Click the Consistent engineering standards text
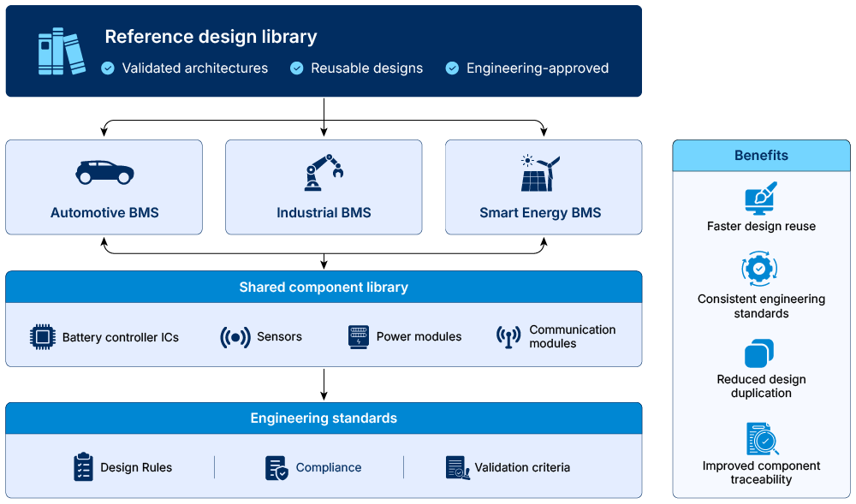This screenshot has height=504, width=856. point(761,306)
